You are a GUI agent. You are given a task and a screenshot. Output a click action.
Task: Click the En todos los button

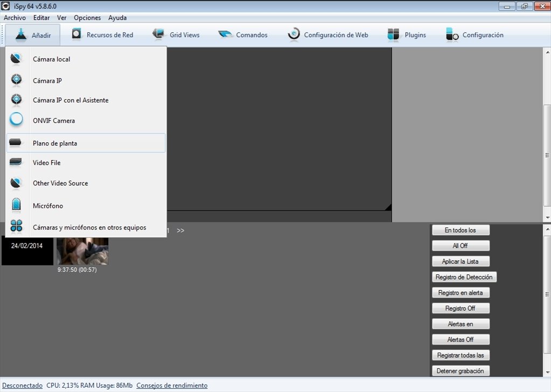point(461,230)
